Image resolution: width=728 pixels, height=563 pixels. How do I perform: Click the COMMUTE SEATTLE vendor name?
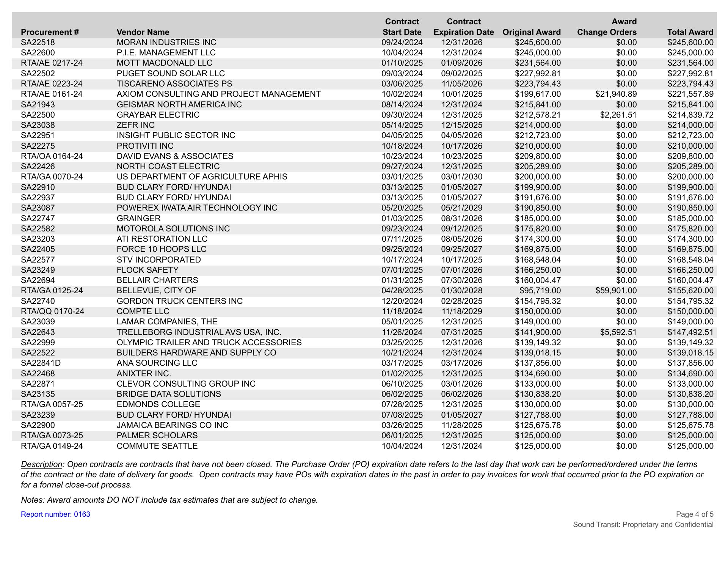point(157,446)
